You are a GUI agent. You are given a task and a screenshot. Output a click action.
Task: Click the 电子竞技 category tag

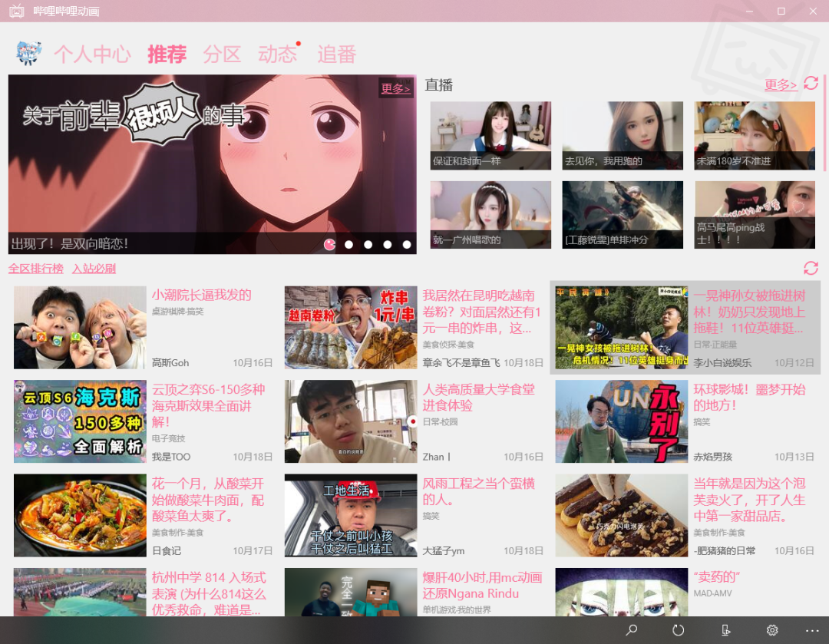169,439
